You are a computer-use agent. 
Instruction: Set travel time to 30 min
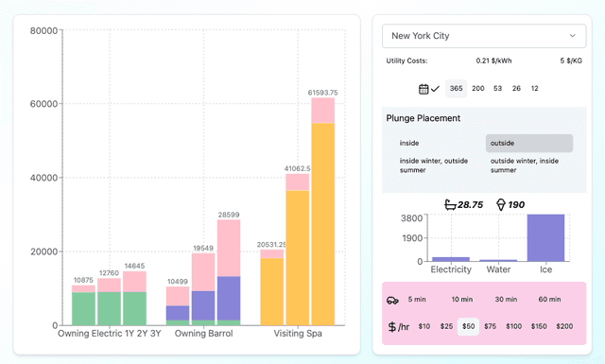506,300
